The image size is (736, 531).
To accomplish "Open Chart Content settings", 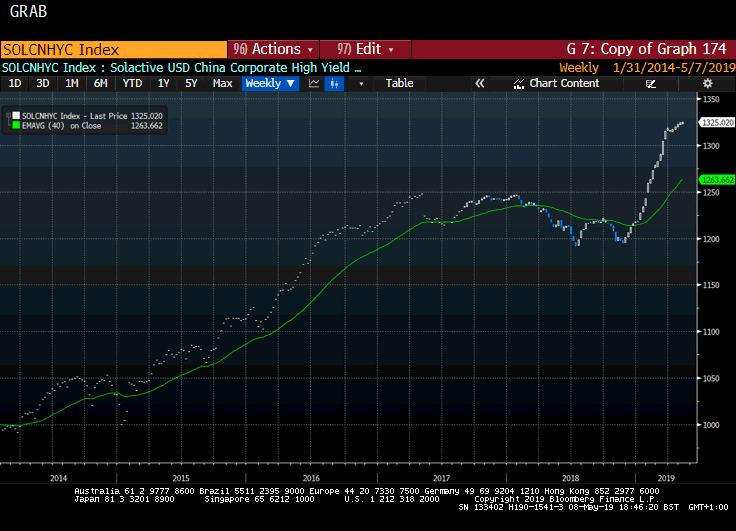I will (564, 84).
